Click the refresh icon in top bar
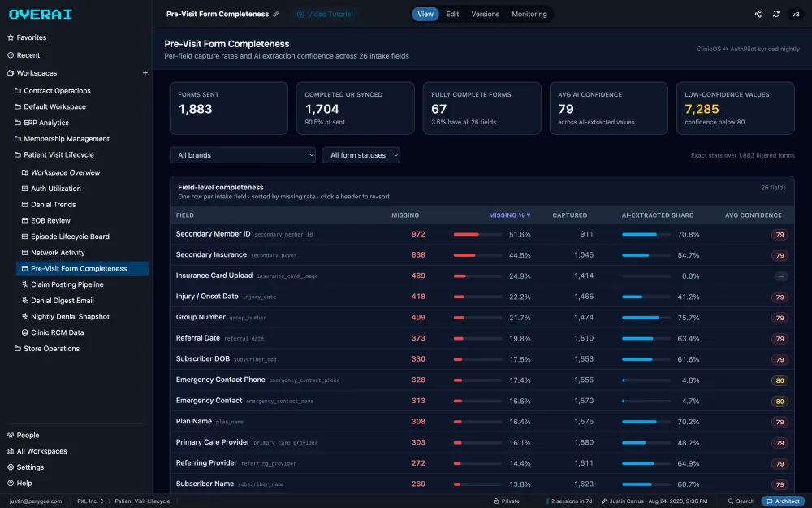812x508 pixels. (775, 14)
